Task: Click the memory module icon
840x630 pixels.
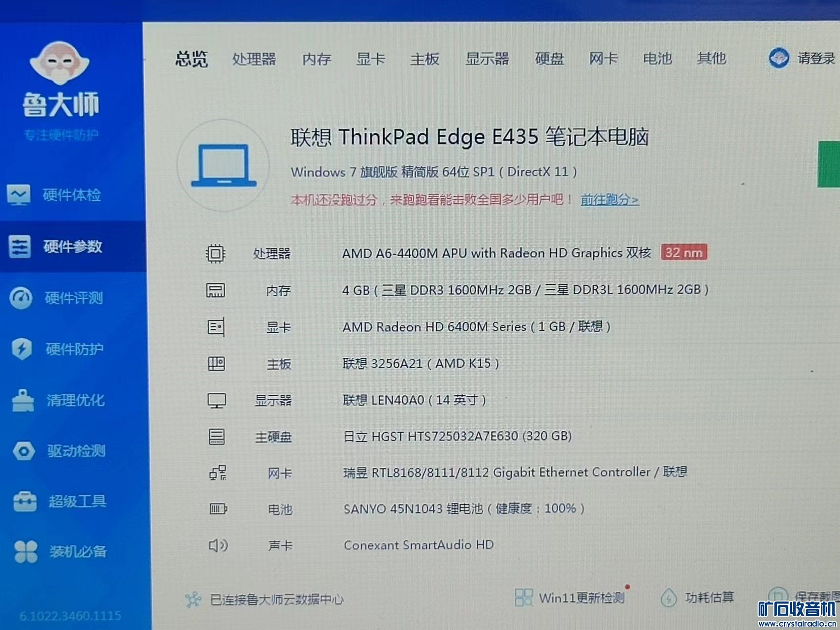Action: 215,290
